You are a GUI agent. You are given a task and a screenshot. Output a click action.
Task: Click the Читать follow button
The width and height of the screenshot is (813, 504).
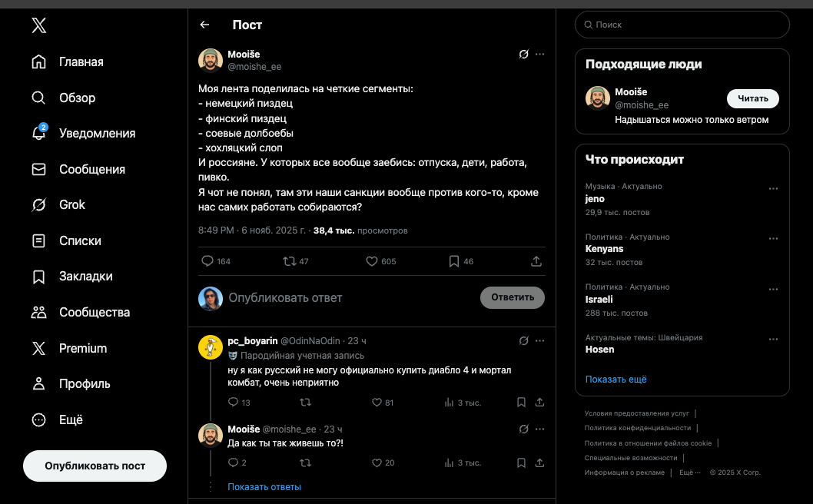click(x=752, y=98)
